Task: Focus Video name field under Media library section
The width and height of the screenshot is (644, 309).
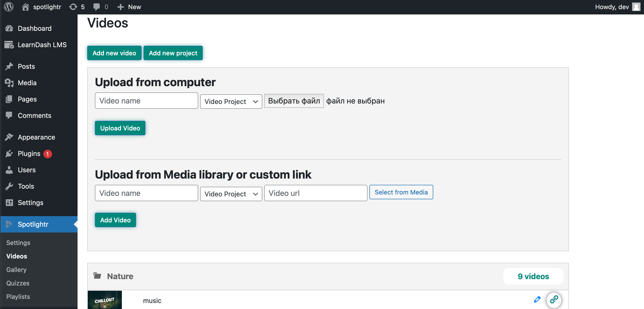Action: (x=146, y=193)
